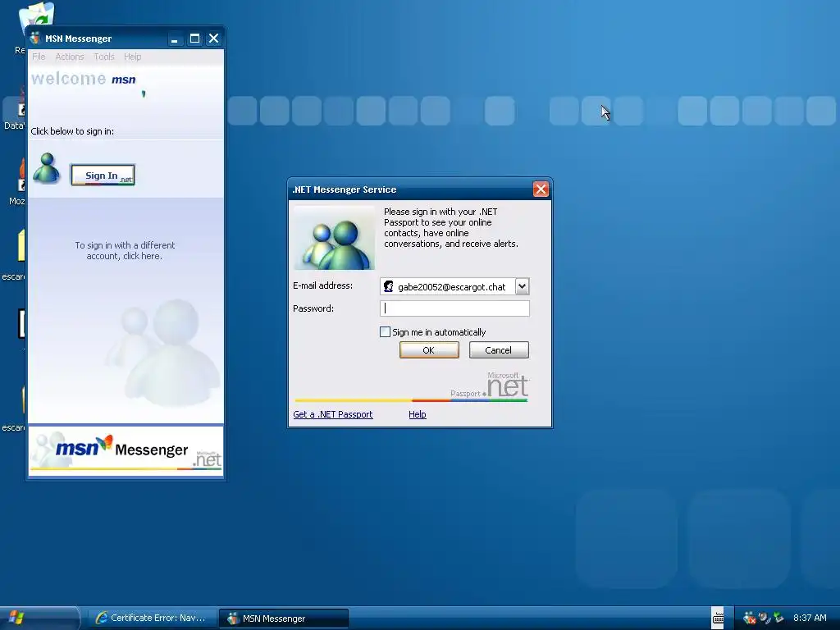Click Cancel in .NET Messenger Service dialog

[499, 350]
